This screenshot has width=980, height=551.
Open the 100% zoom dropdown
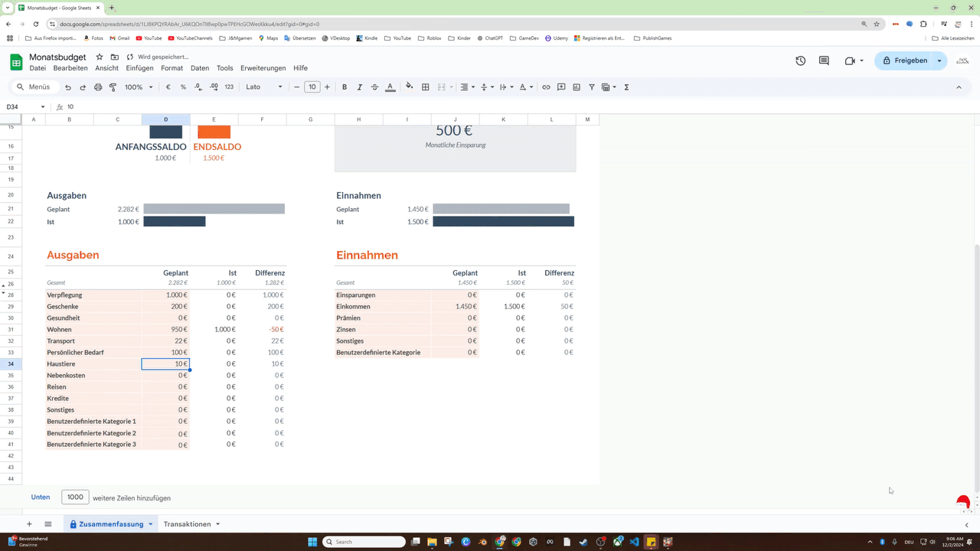tap(139, 87)
